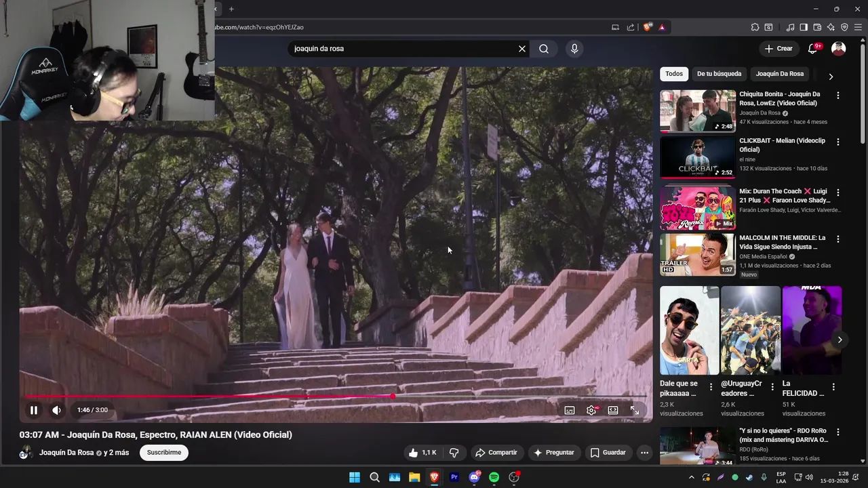Click the Preguntar button

tap(554, 453)
